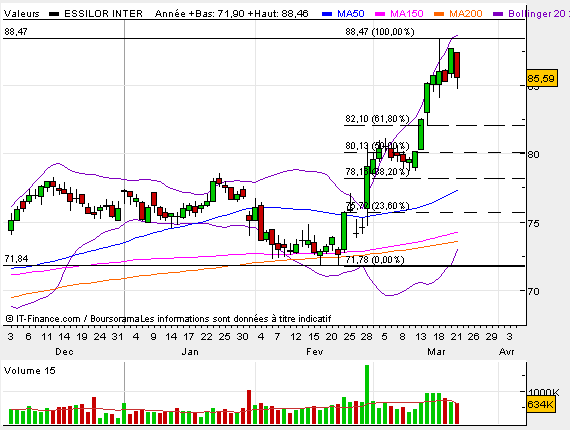Click the black ESSILOR INTER legend marker

pos(54,14)
